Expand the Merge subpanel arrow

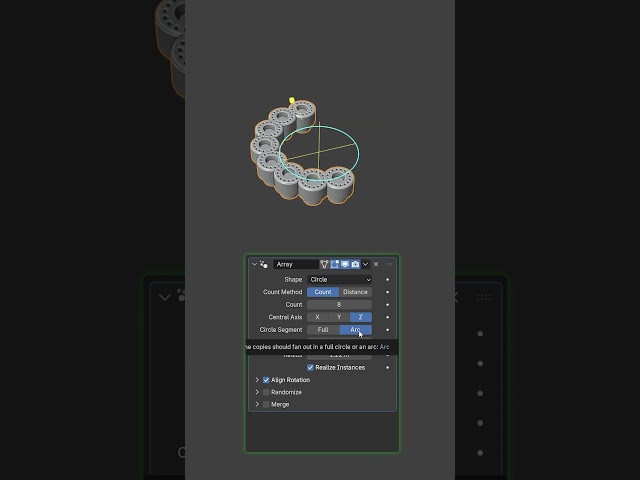point(257,404)
